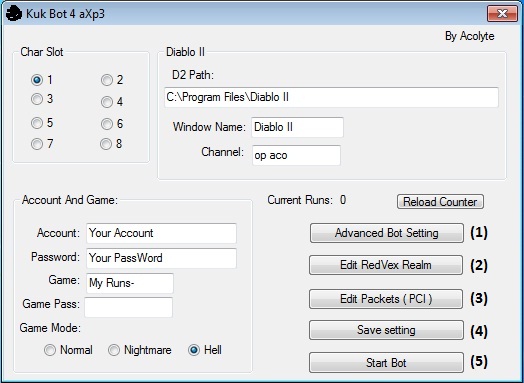
Task: Select Char Slot 2 radio button
Action: (107, 80)
